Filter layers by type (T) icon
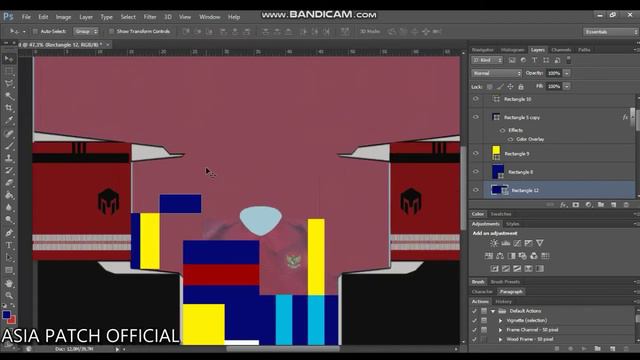The width and height of the screenshot is (640, 360). [535, 60]
